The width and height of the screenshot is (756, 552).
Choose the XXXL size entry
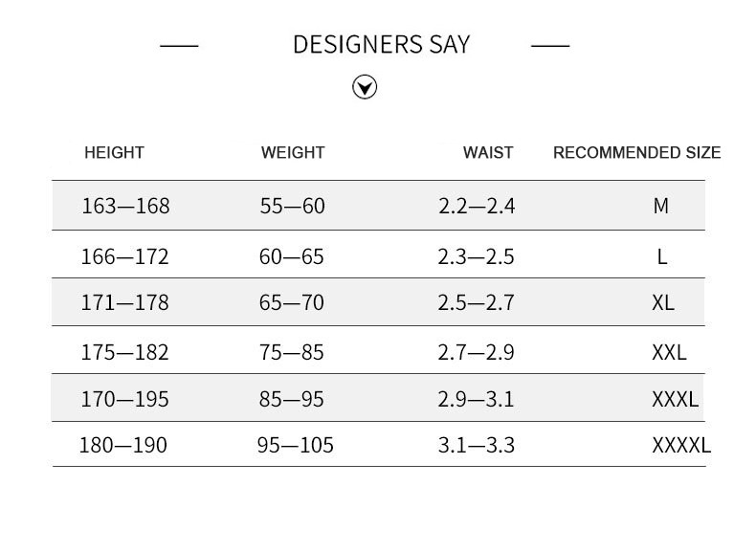(x=675, y=399)
